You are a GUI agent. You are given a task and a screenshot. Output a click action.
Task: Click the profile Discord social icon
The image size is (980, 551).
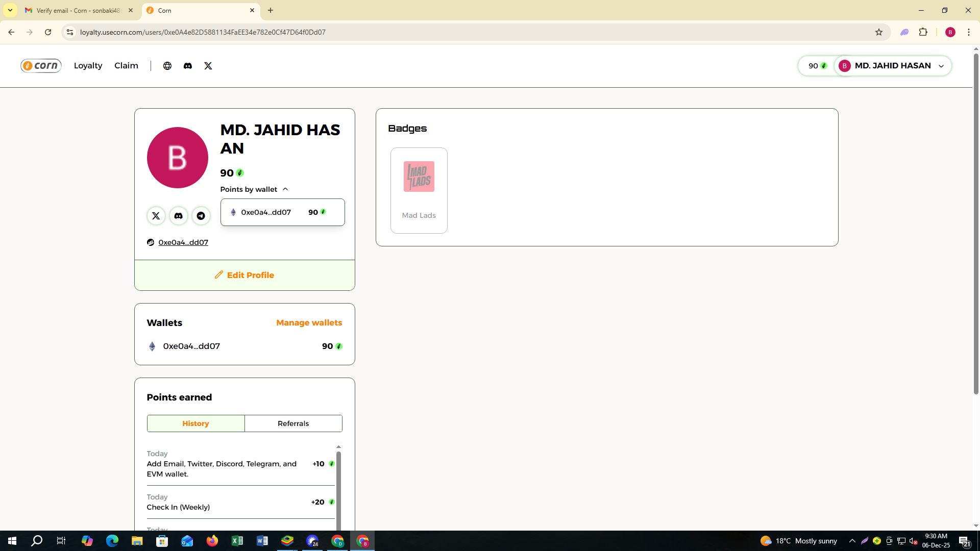tap(178, 216)
